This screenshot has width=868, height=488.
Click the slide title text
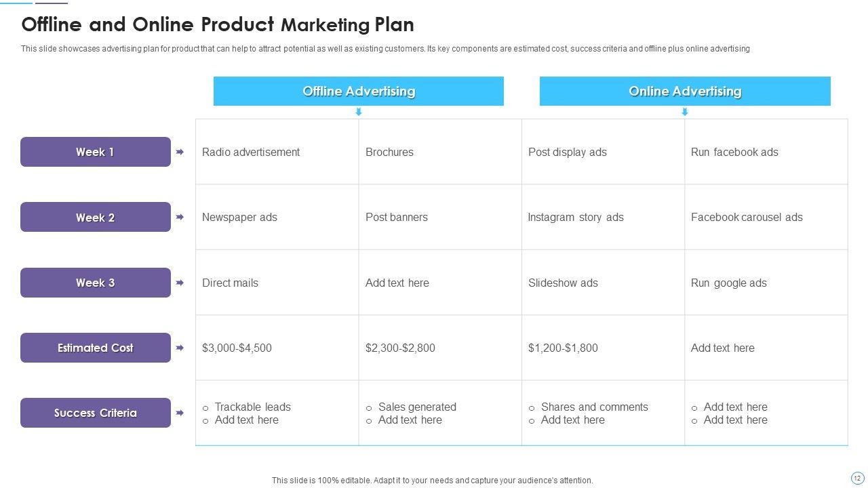point(218,25)
